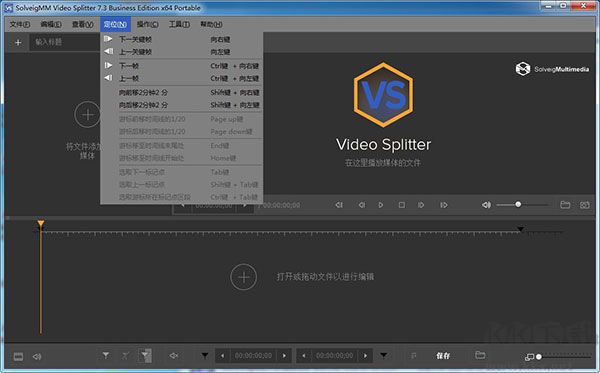Click the black end marker on the timeline ruler
This screenshot has width=600, height=373.
pos(520,229)
